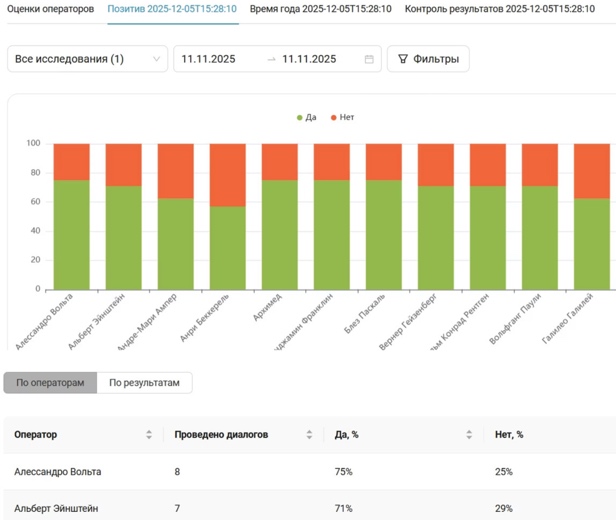616x520 pixels.
Task: Click the orange Нет legend dot
Action: [334, 117]
